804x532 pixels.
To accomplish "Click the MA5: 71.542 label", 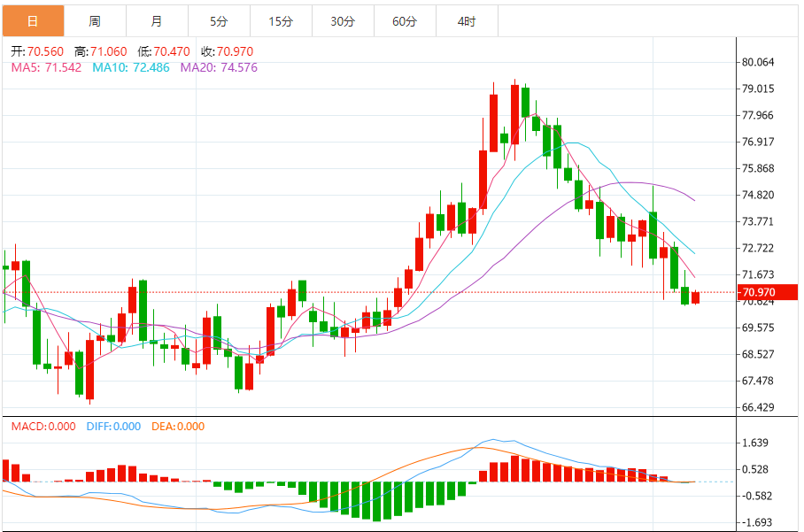I will pyautogui.click(x=46, y=67).
